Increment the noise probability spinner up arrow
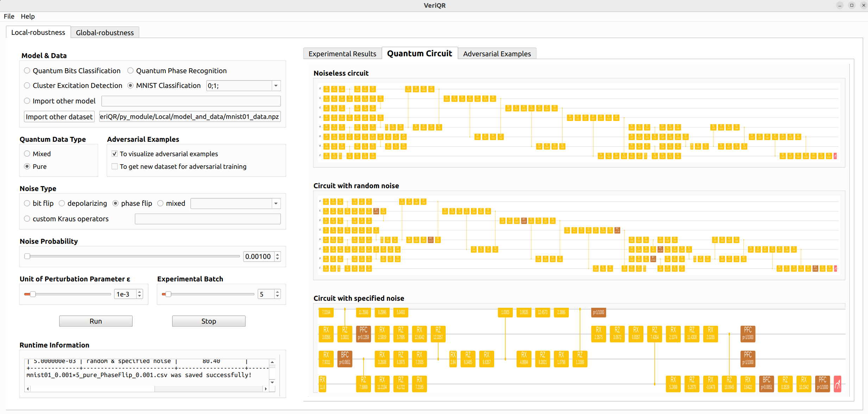Screen dimensions: 868x414 [x=278, y=254]
